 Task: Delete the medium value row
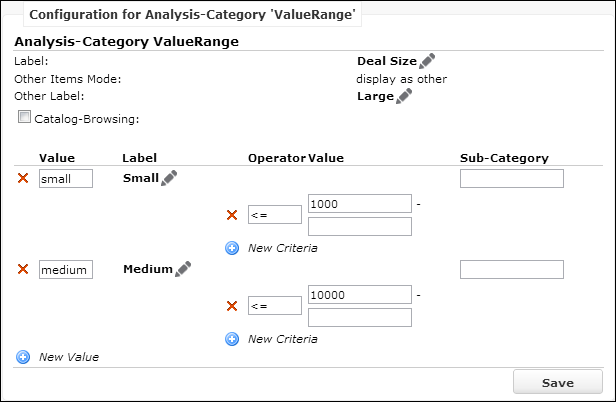23,269
